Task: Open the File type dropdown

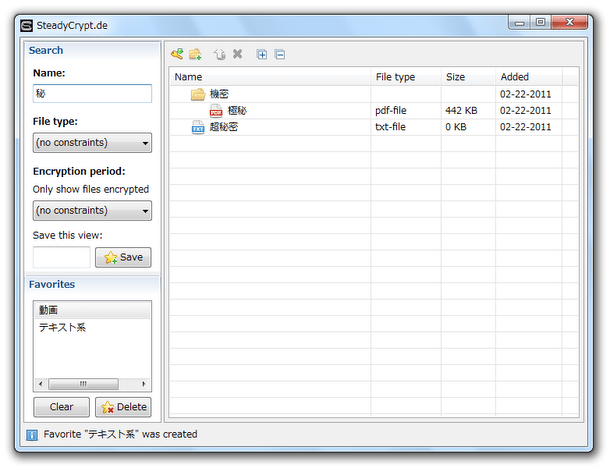Action: click(92, 143)
